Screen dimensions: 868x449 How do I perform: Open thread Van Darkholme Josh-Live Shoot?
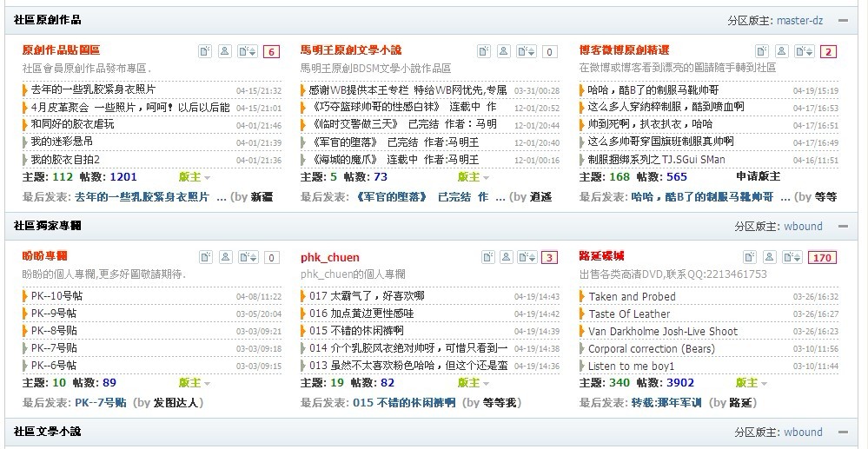coord(663,332)
